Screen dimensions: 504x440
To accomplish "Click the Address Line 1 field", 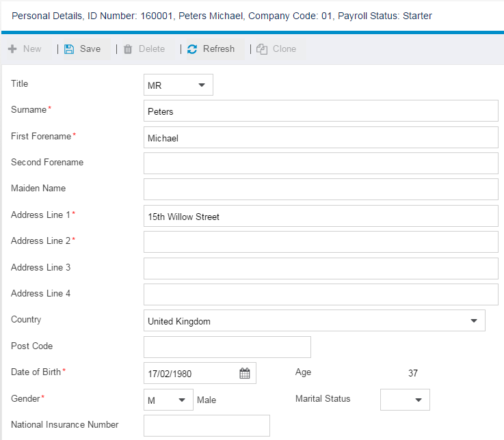I will point(321,216).
